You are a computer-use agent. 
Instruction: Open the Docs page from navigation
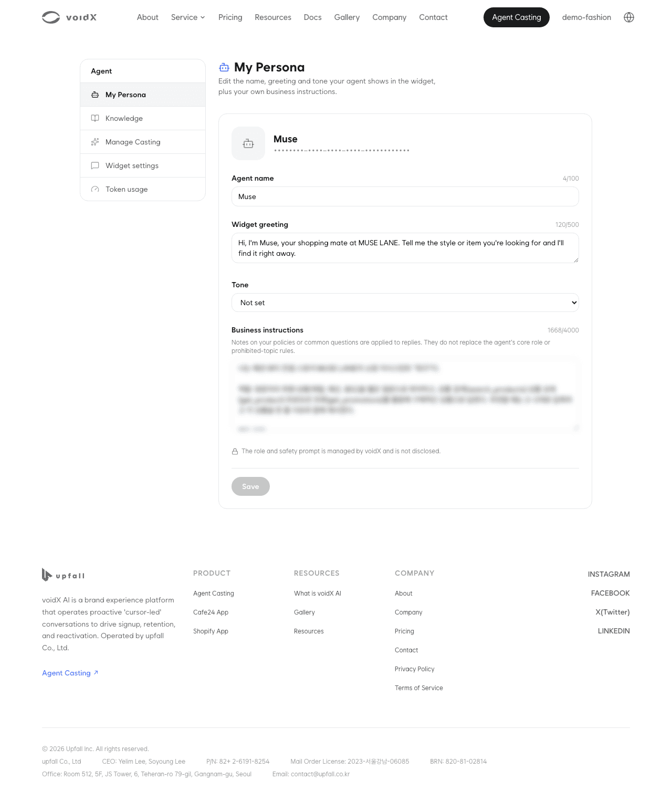pyautogui.click(x=313, y=17)
